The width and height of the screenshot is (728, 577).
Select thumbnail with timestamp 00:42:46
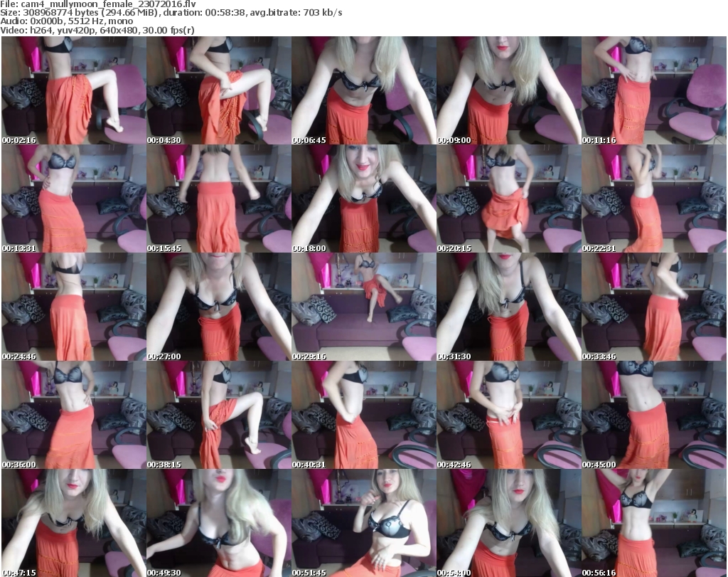[x=509, y=415]
